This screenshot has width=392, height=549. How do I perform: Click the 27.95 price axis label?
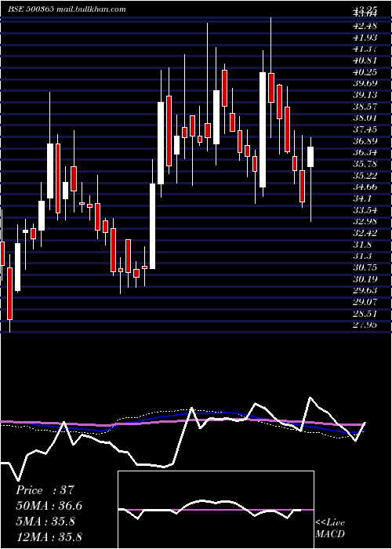click(365, 325)
